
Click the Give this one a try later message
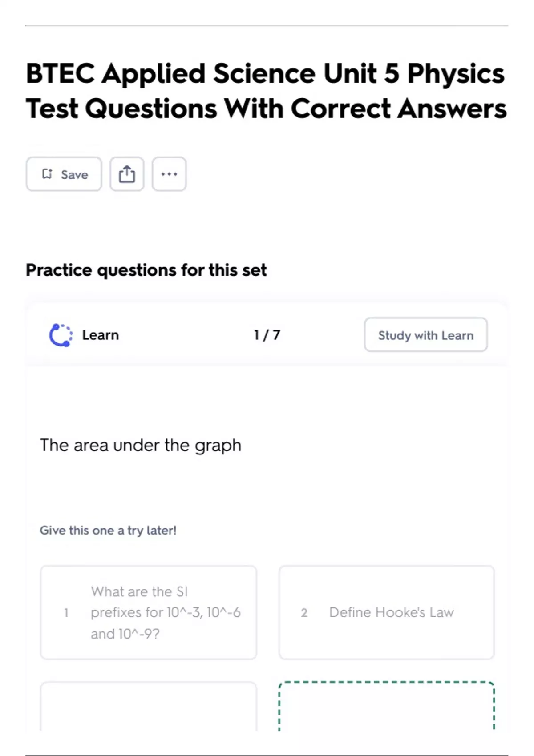pyautogui.click(x=108, y=530)
